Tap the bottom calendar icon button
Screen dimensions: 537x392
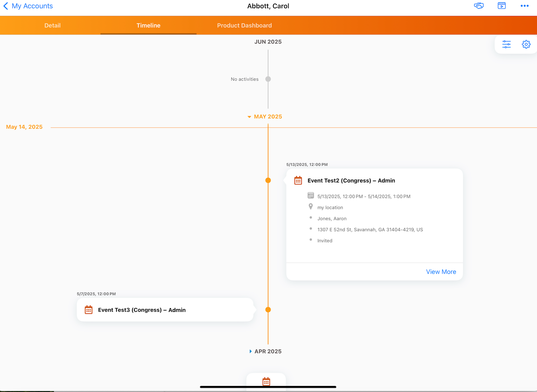266,381
